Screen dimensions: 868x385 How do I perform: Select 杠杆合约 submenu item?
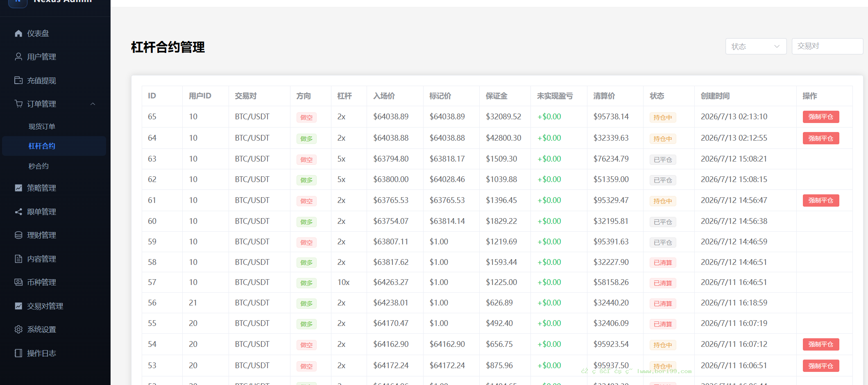(x=54, y=146)
